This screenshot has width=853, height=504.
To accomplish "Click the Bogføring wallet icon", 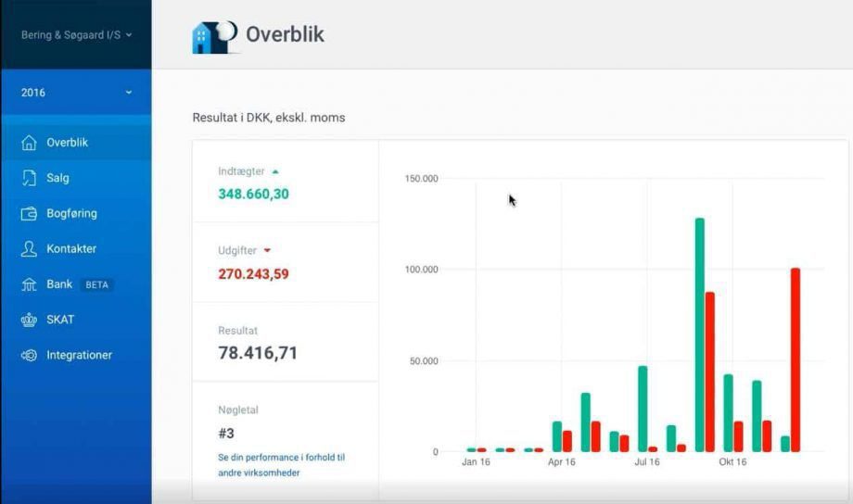I will click(x=29, y=214).
